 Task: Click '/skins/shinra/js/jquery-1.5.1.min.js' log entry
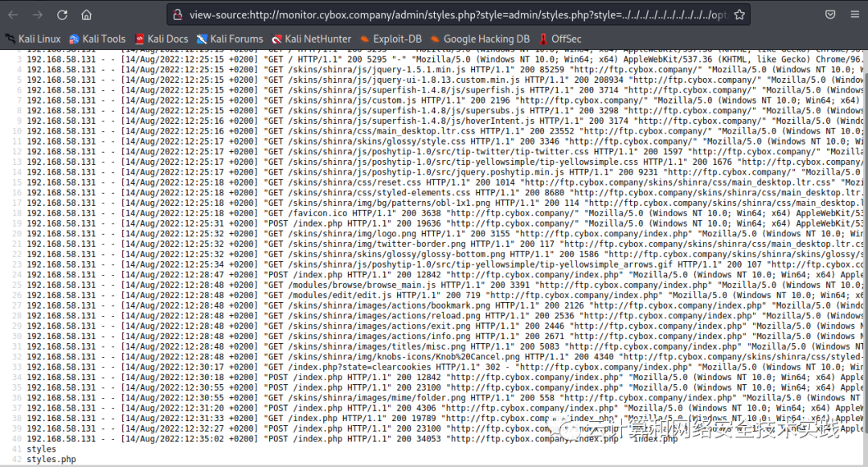377,70
